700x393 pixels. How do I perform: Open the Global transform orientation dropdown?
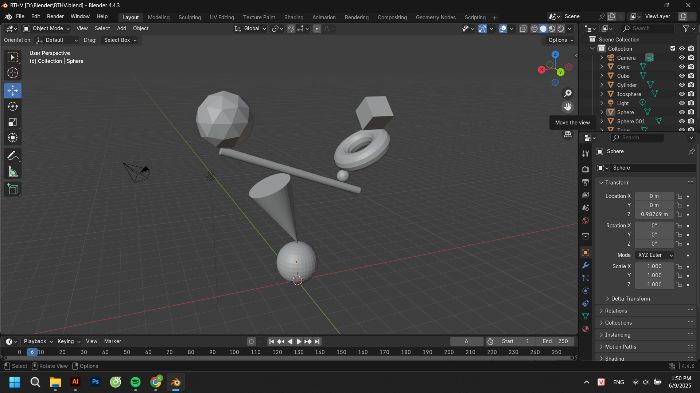[x=250, y=29]
